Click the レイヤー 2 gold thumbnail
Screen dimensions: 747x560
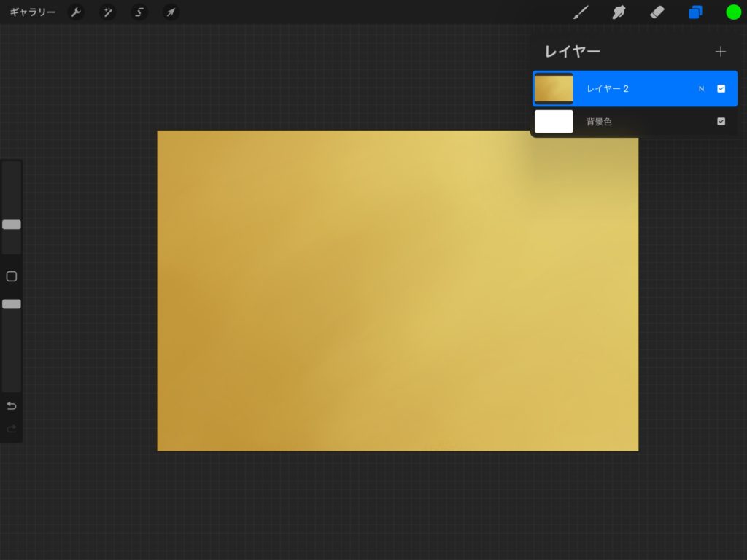[x=554, y=89]
